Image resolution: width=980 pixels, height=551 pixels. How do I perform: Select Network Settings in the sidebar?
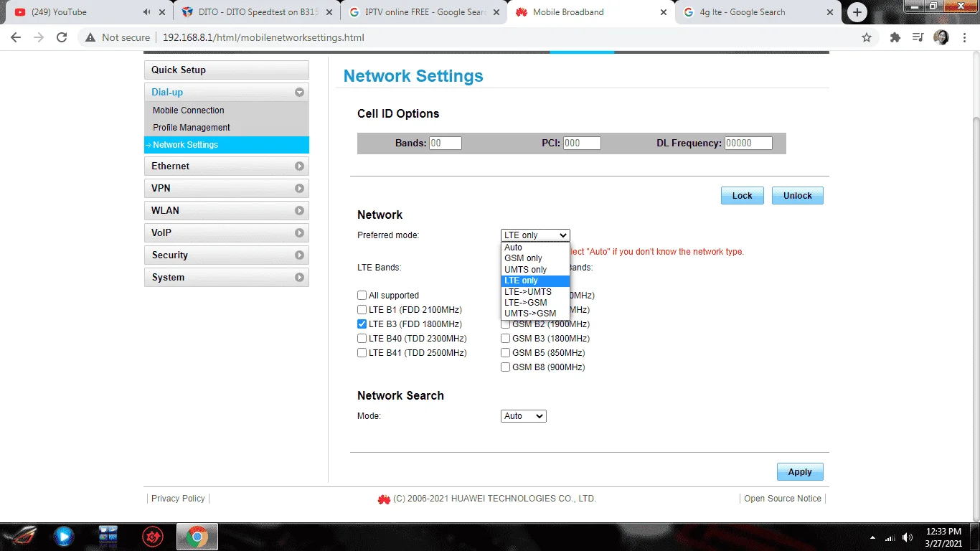point(227,145)
